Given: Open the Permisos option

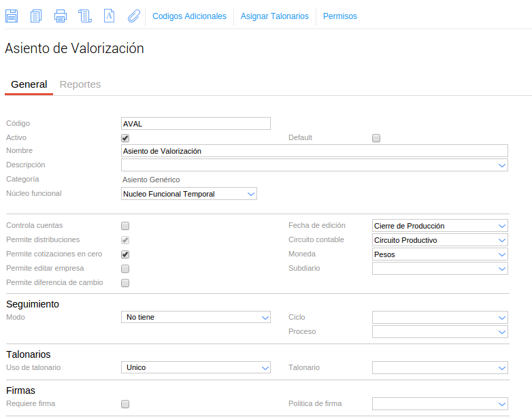Looking at the screenshot, I should [x=339, y=16].
